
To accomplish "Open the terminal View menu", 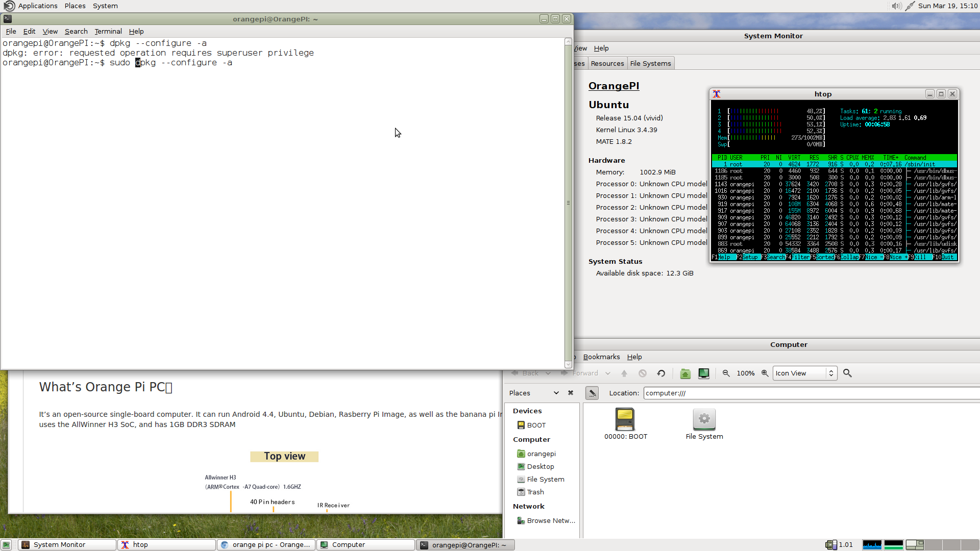I will [x=50, y=31].
